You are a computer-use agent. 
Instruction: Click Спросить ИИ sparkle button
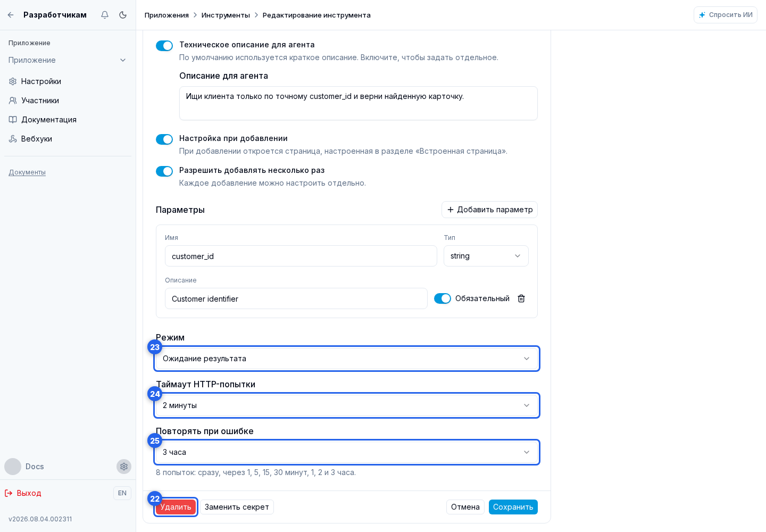726,15
